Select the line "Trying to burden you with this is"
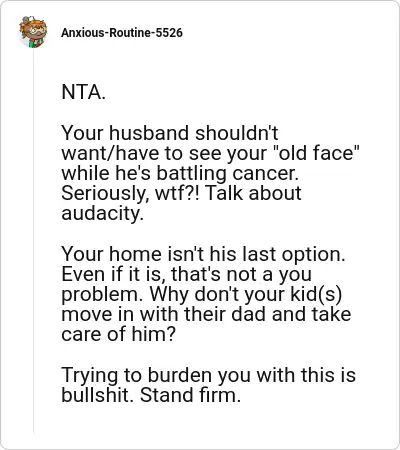Image resolution: width=400 pixels, height=450 pixels. click(x=209, y=375)
